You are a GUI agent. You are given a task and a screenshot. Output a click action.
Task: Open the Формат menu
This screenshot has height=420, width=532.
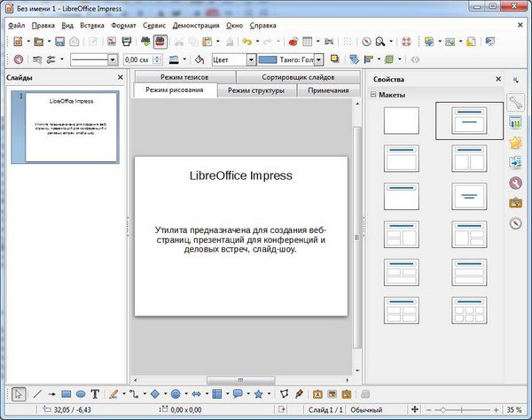coord(124,26)
